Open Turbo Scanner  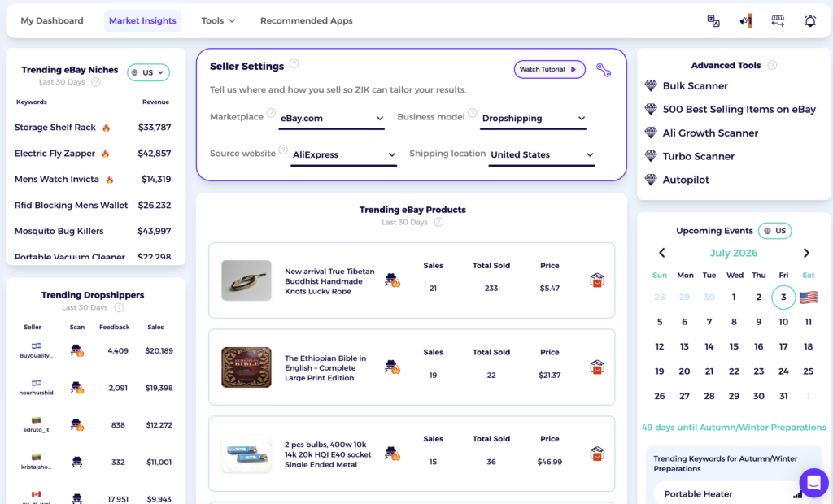pos(698,157)
